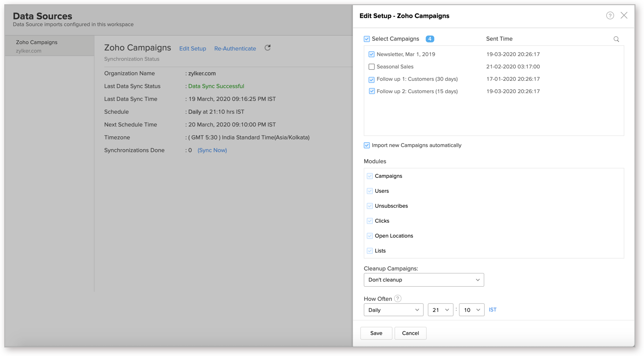The height and width of the screenshot is (356, 644).
Task: Toggle the Select Campaigns checkbox
Action: 367,39
